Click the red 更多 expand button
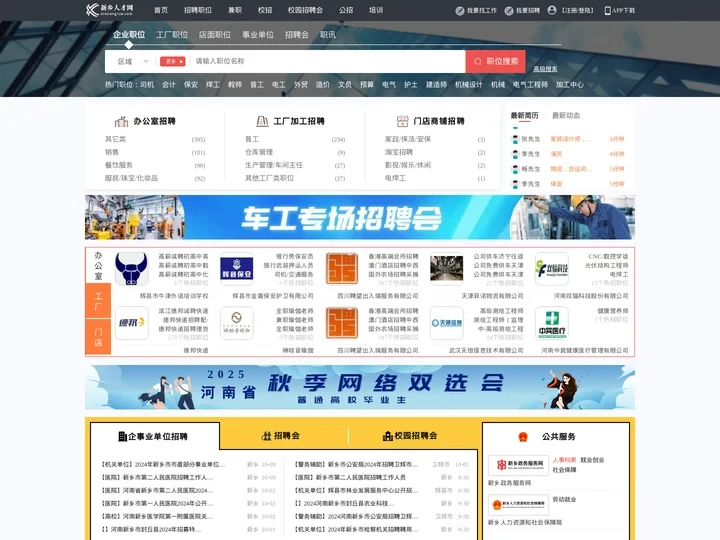This screenshot has width=720, height=540. 173,62
